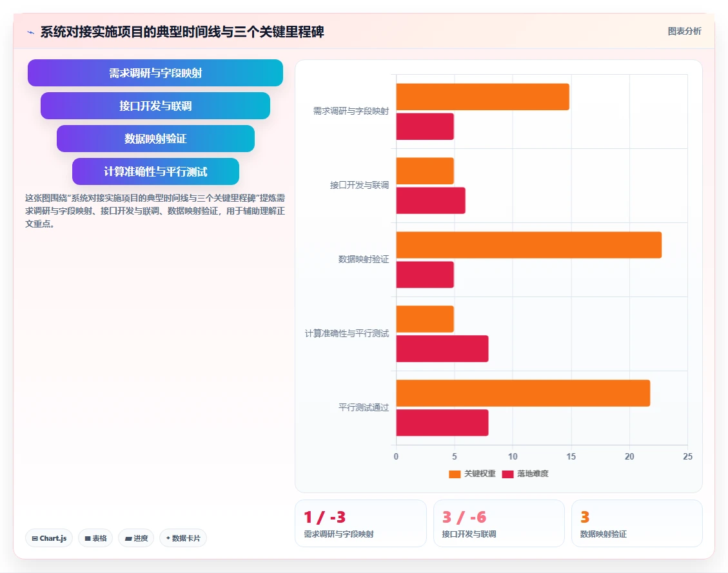This screenshot has height=573, width=728.
Task: Select the 计算准确性与平行测试 funnel stage
Action: [x=155, y=171]
